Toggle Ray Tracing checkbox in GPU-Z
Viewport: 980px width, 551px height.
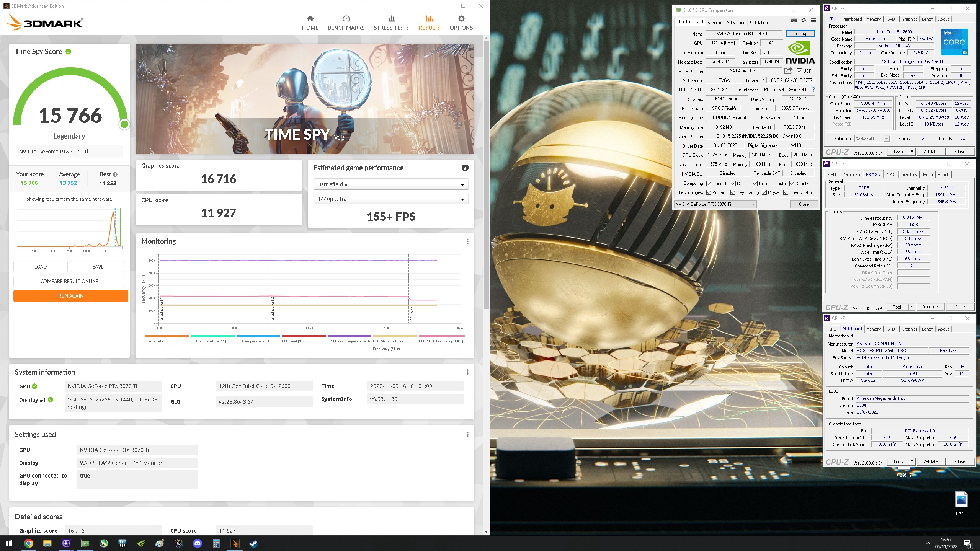click(x=733, y=192)
